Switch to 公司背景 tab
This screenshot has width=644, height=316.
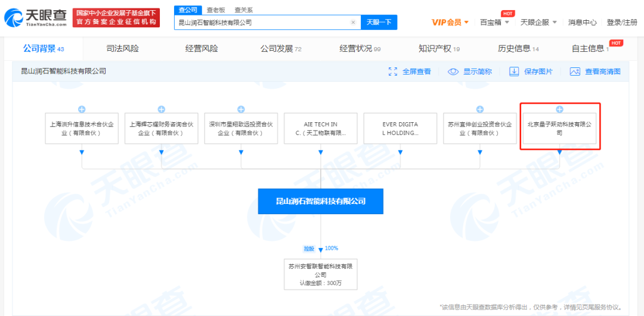pos(44,49)
